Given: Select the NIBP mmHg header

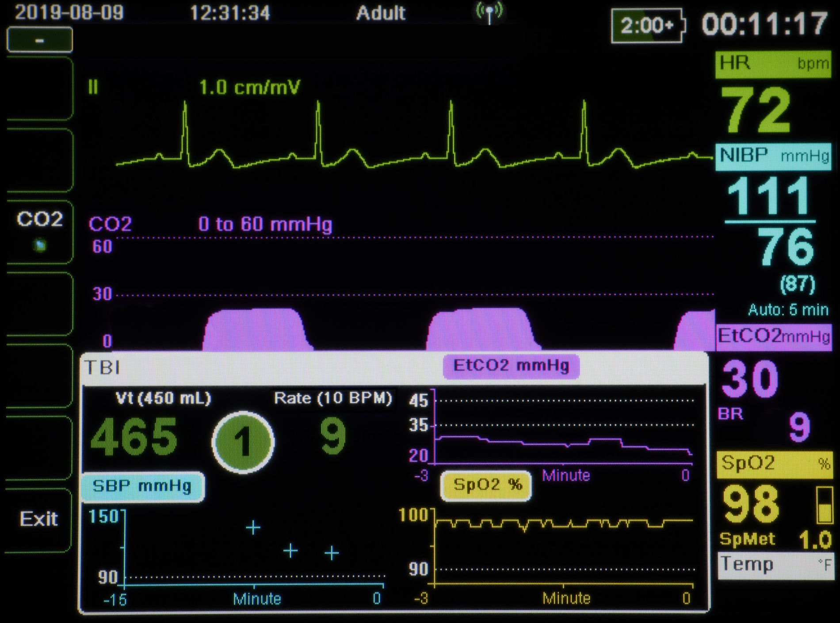Looking at the screenshot, I should click(773, 157).
